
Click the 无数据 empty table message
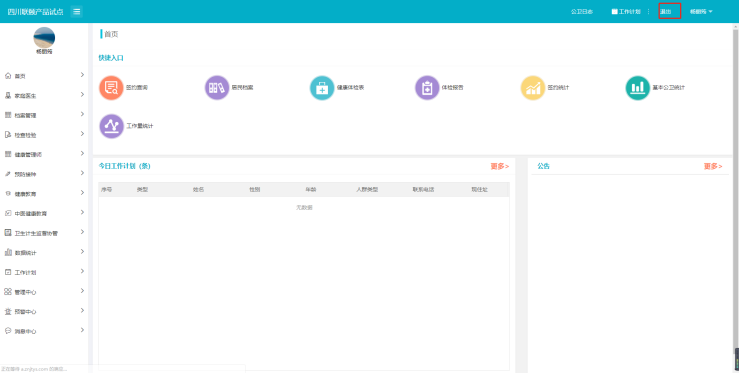tap(304, 207)
